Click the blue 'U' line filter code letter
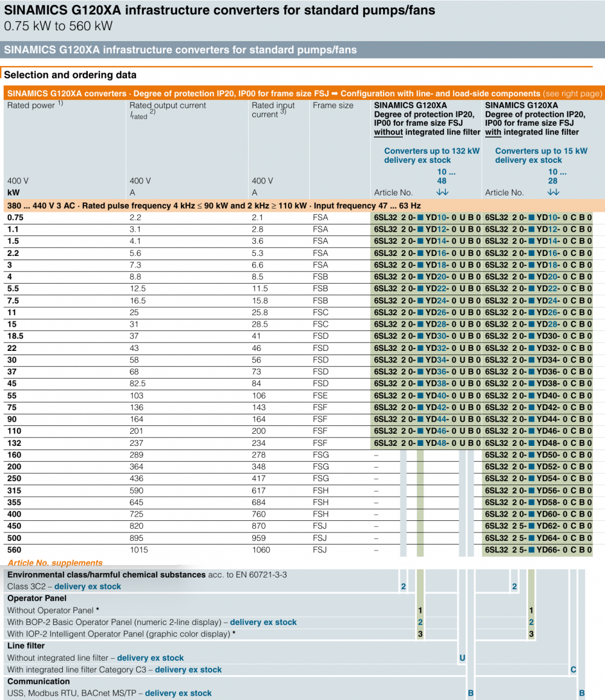605x700 pixels. (462, 658)
